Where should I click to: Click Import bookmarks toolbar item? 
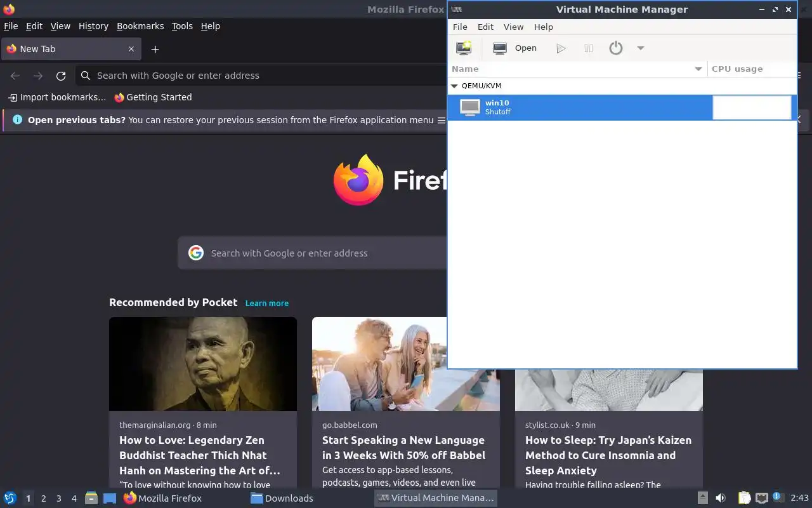coord(57,97)
